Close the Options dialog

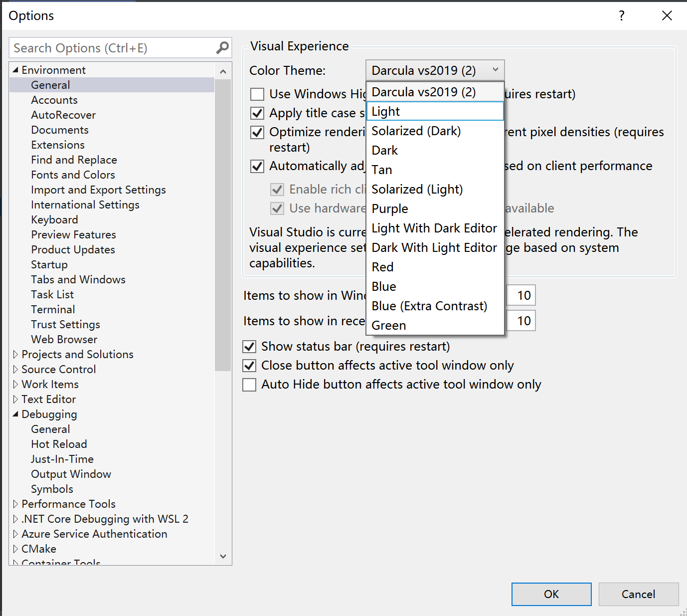667,15
